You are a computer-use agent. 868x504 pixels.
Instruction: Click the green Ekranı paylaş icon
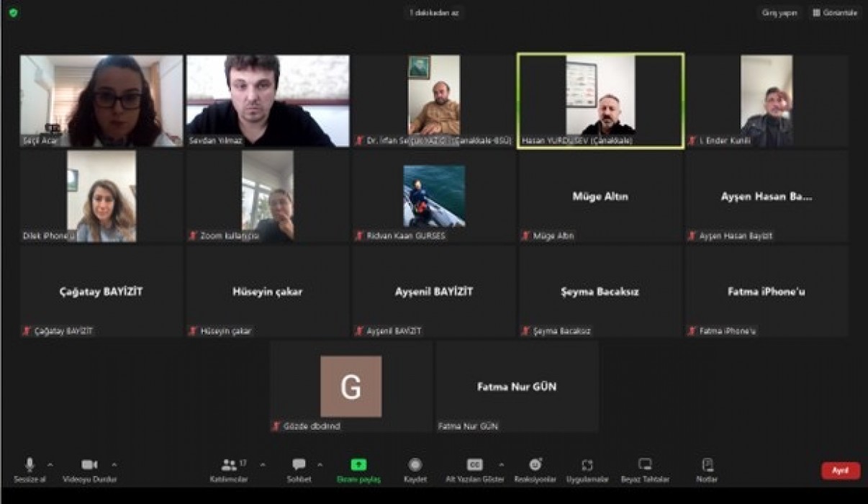click(358, 465)
